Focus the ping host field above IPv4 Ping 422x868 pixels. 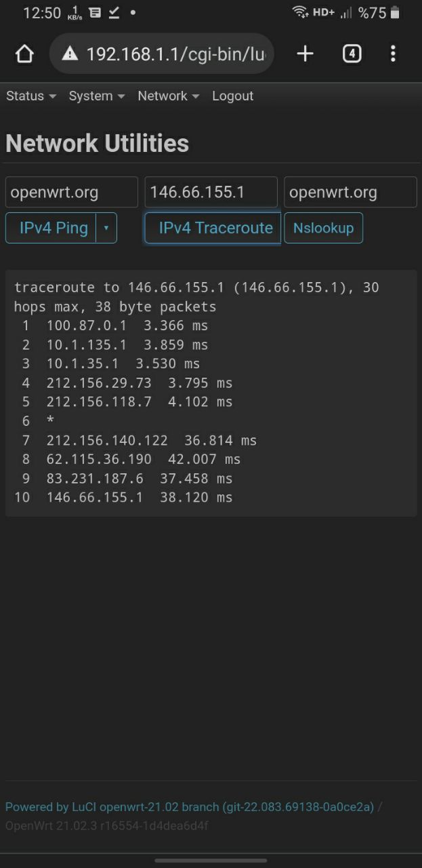coord(71,192)
